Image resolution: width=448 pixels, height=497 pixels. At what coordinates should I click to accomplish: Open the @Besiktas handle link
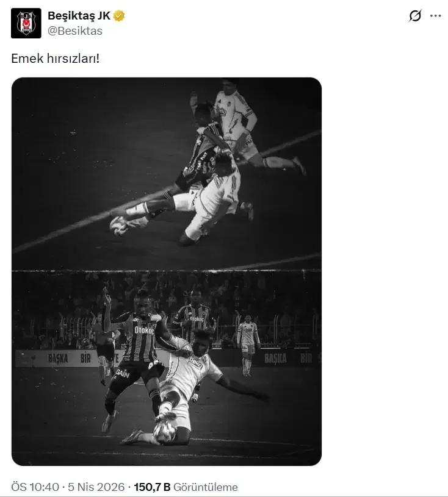(x=75, y=31)
